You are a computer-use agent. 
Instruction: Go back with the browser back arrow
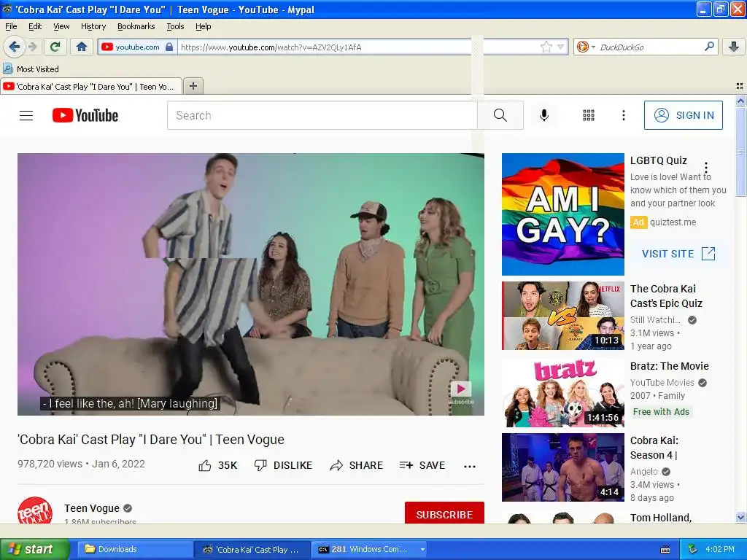click(14, 47)
